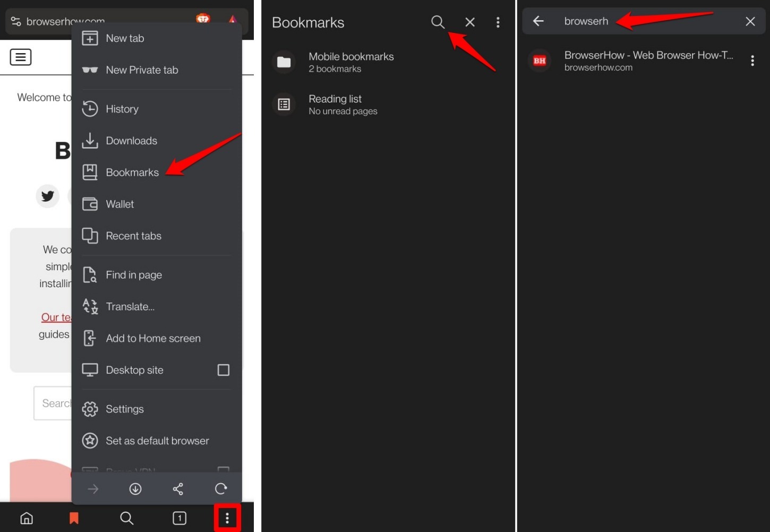Image resolution: width=770 pixels, height=532 pixels.
Task: Tap the share icon in menu footer
Action: (x=178, y=489)
